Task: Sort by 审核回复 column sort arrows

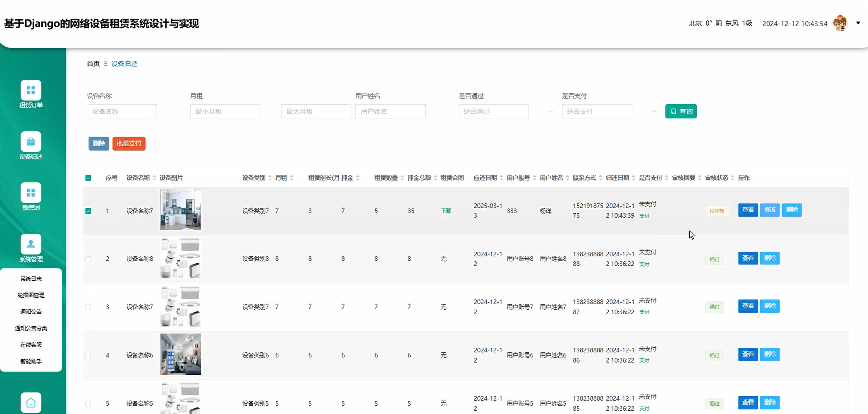Action: (x=700, y=178)
